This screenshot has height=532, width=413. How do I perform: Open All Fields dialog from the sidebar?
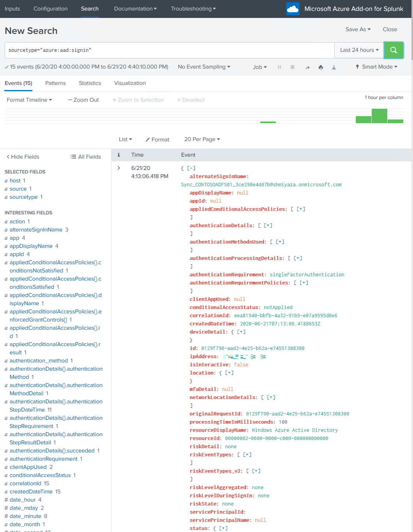(x=85, y=157)
